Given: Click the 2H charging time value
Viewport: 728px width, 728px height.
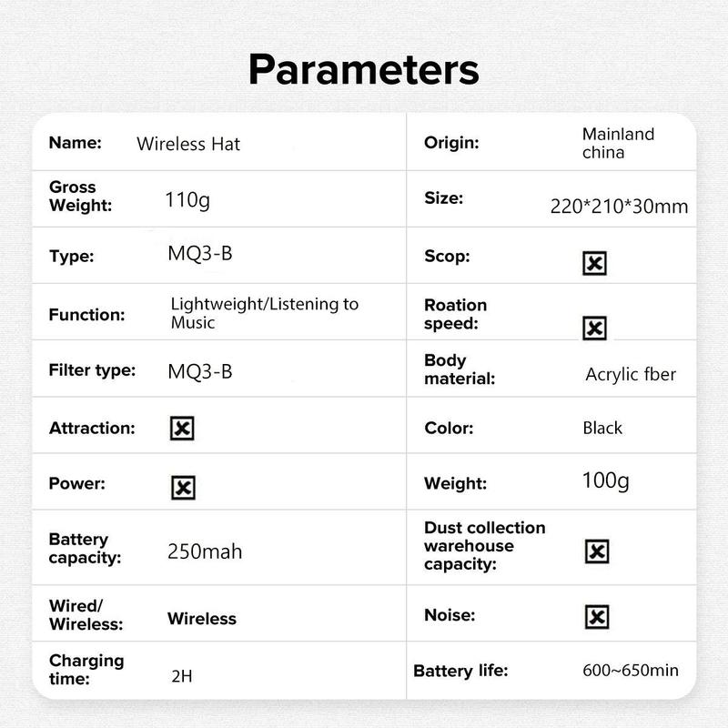Looking at the screenshot, I should pos(181,676).
